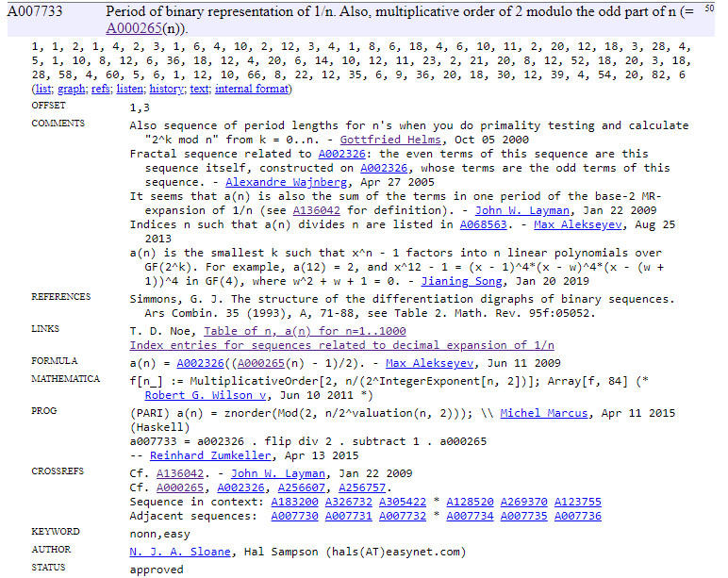Open the 'refs' link
Screen dimensions: 728x578
point(100,89)
